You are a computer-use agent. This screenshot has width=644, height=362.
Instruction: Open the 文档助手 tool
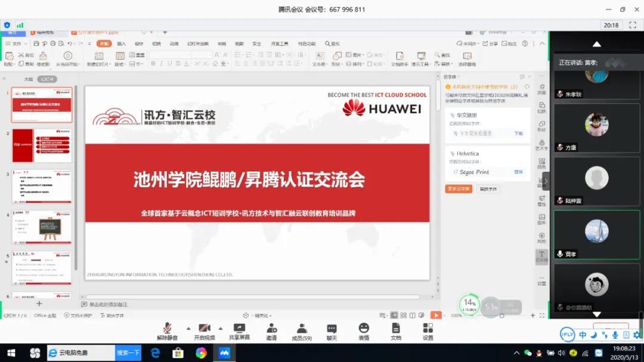click(400, 58)
